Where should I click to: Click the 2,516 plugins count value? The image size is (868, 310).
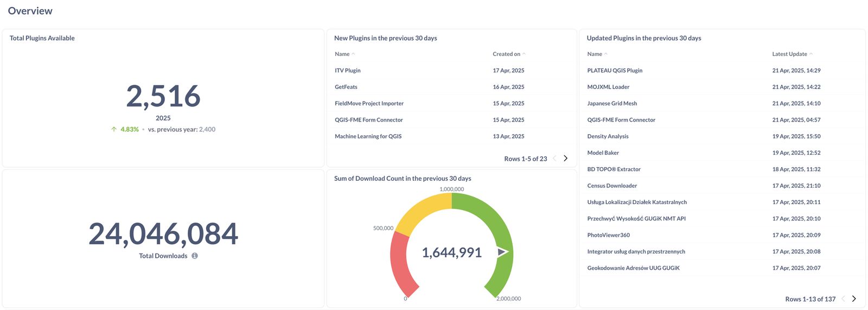point(163,96)
